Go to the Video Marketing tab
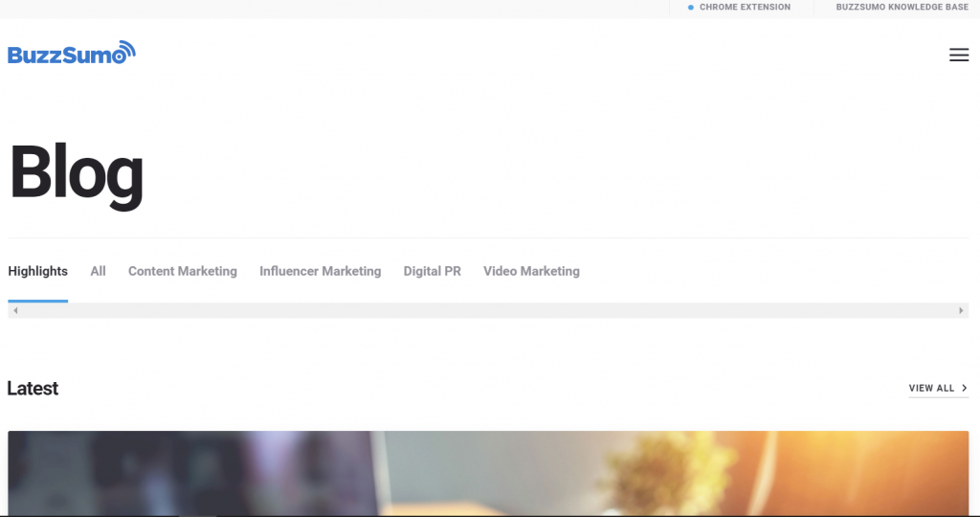The width and height of the screenshot is (980, 517). coord(531,271)
